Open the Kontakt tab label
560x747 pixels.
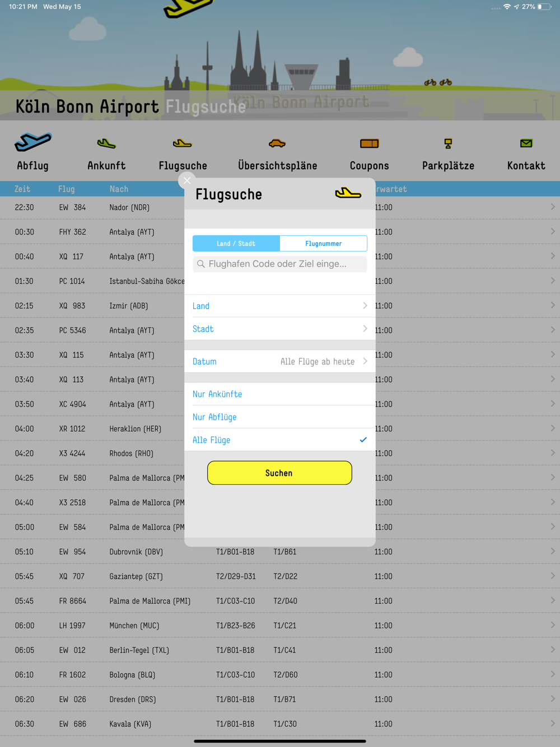[x=526, y=166]
